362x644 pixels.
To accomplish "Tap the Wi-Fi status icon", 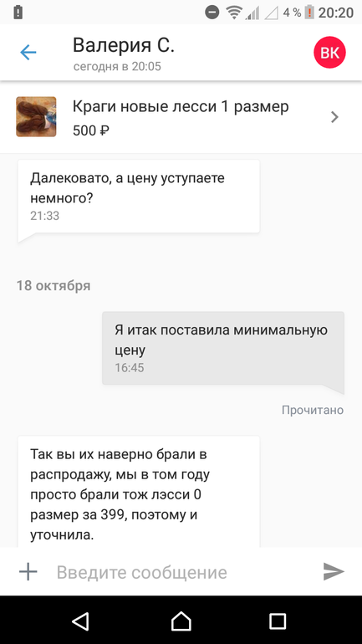I will point(234,13).
